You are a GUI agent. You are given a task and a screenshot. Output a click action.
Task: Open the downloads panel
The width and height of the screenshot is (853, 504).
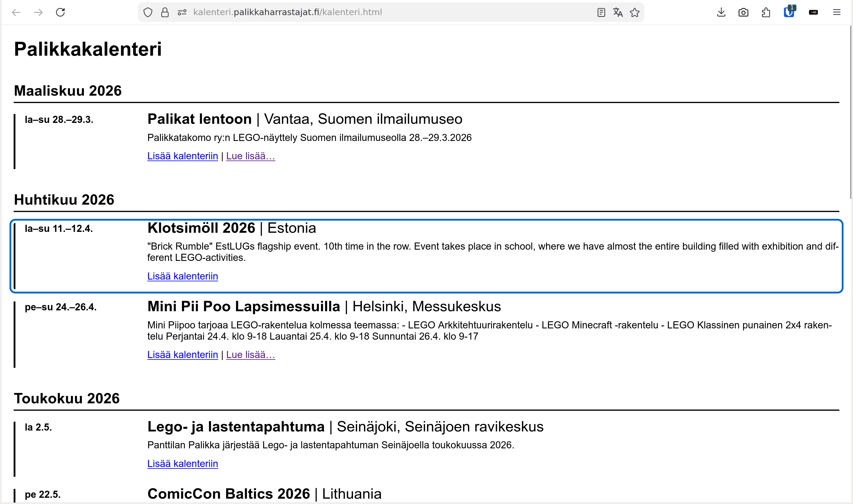tap(721, 12)
